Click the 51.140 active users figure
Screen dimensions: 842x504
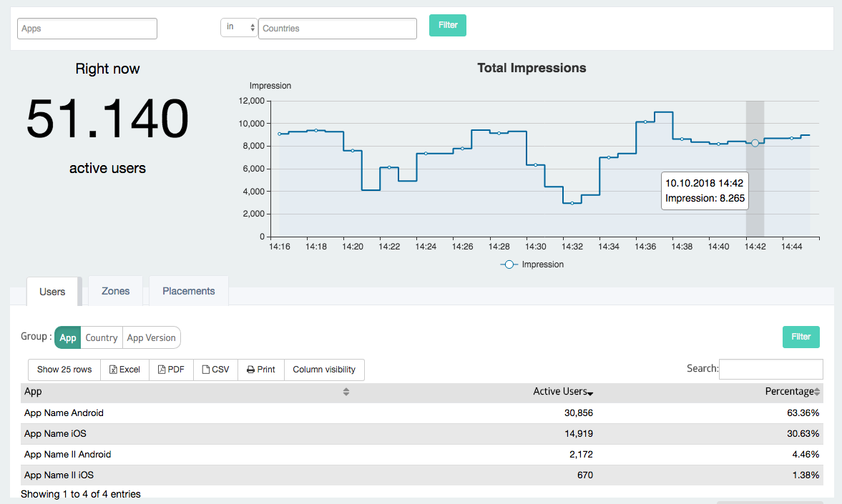pyautogui.click(x=107, y=119)
